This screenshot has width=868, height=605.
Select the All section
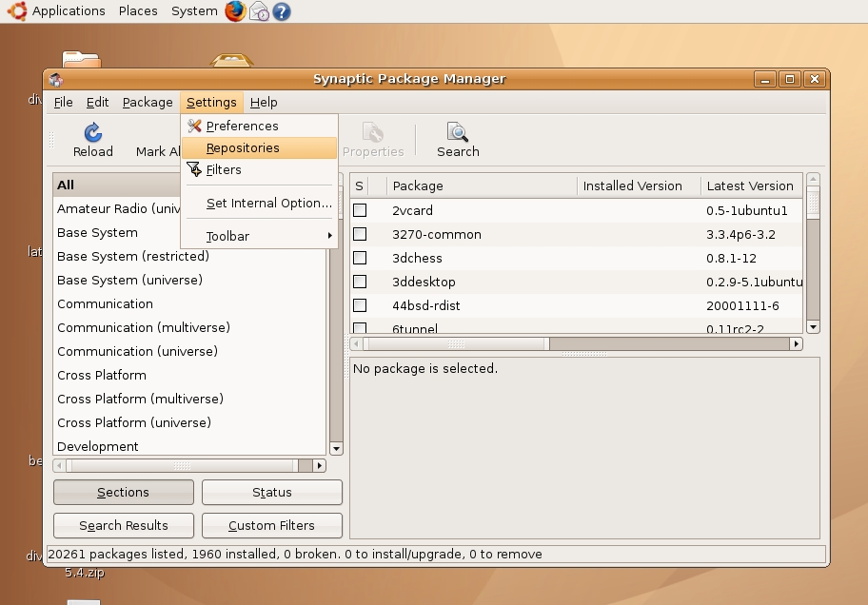[x=117, y=185]
